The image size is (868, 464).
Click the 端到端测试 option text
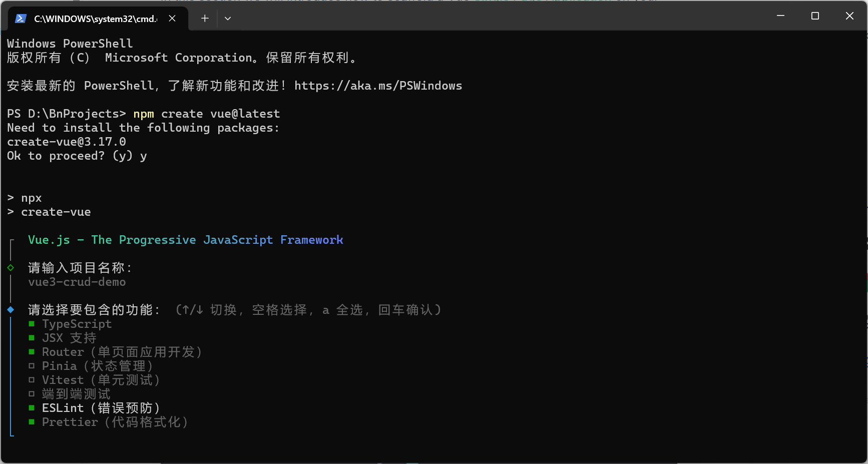[77, 394]
